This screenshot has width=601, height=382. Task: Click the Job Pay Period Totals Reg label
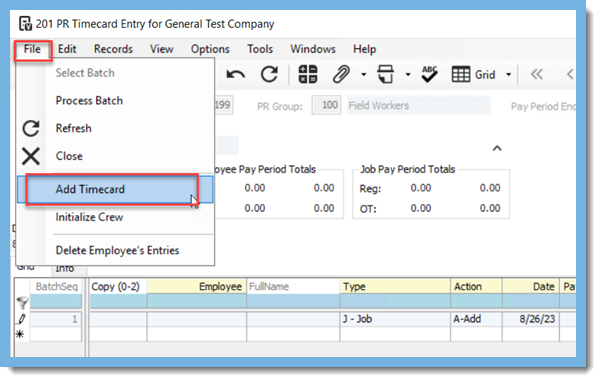pyautogui.click(x=370, y=189)
